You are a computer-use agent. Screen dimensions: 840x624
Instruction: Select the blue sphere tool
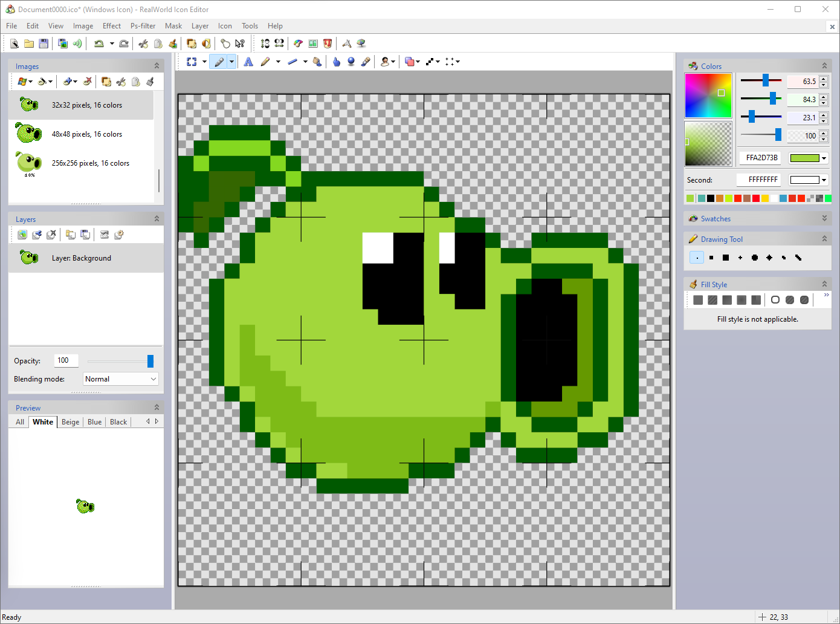pyautogui.click(x=351, y=62)
